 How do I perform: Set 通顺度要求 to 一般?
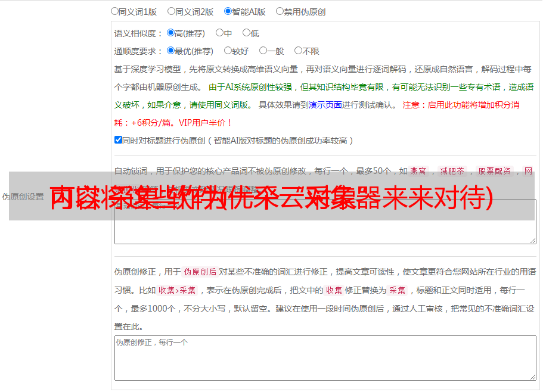263,51
